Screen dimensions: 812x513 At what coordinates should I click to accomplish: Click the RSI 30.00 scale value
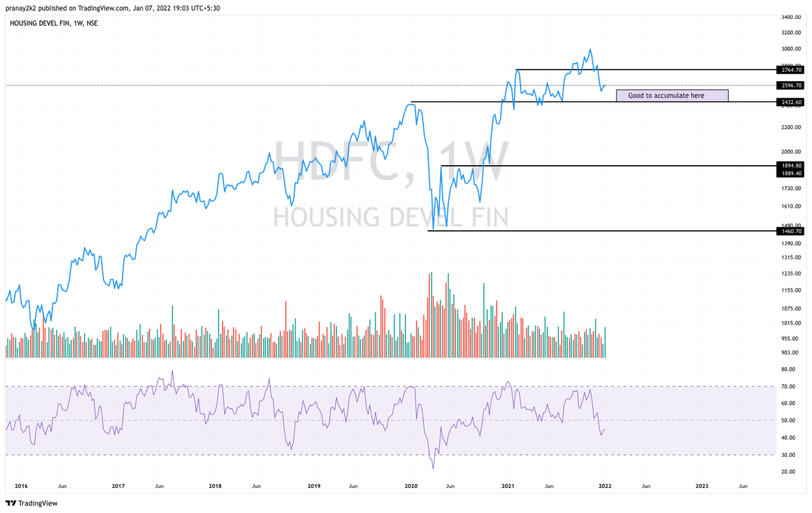click(x=788, y=455)
